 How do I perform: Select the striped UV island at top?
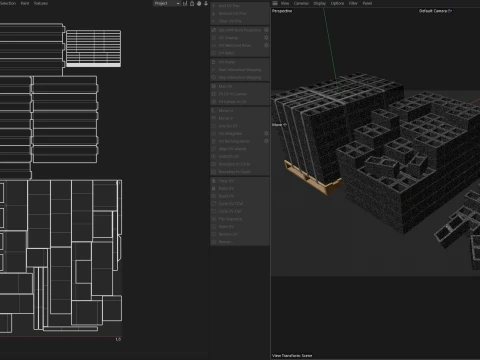coord(93,48)
